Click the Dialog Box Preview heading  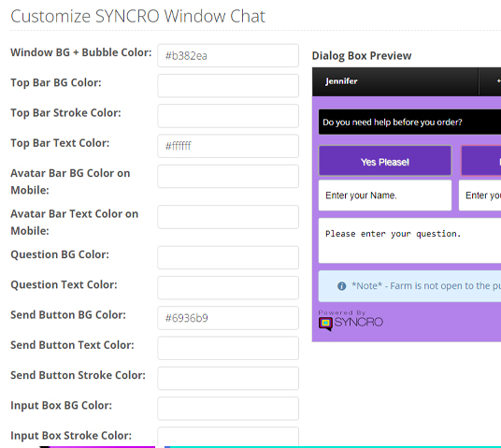click(x=362, y=55)
